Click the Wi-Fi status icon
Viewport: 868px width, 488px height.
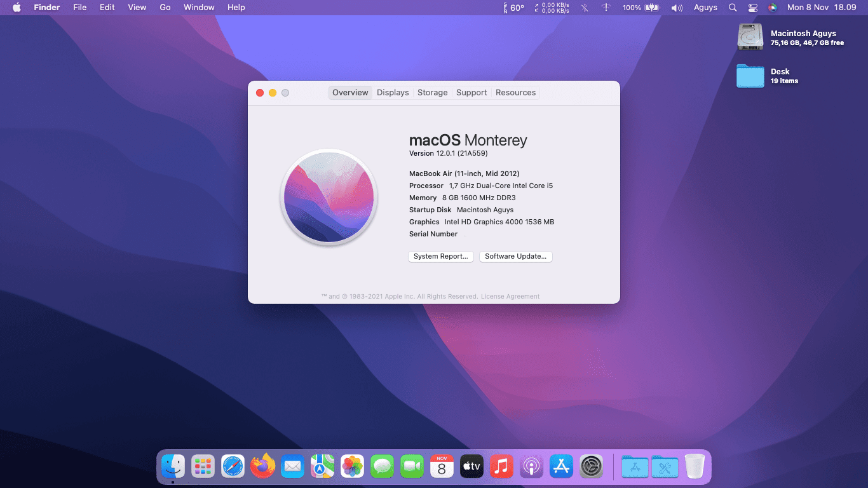pos(606,8)
